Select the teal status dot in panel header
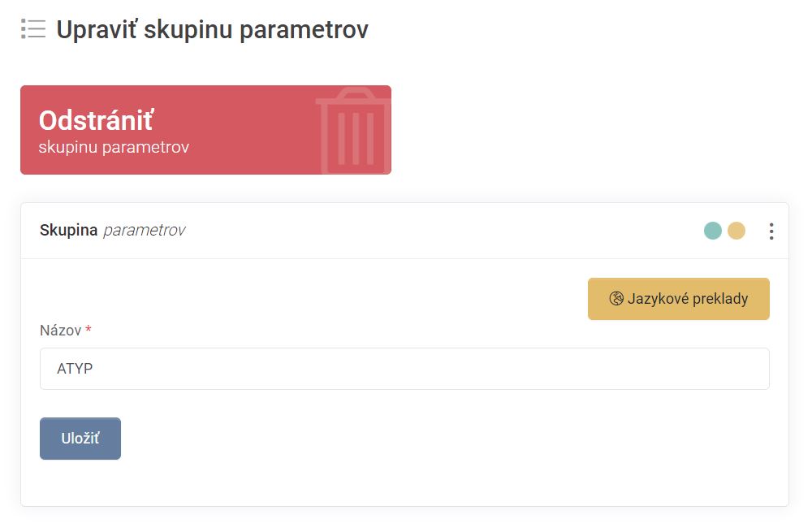 click(x=712, y=231)
